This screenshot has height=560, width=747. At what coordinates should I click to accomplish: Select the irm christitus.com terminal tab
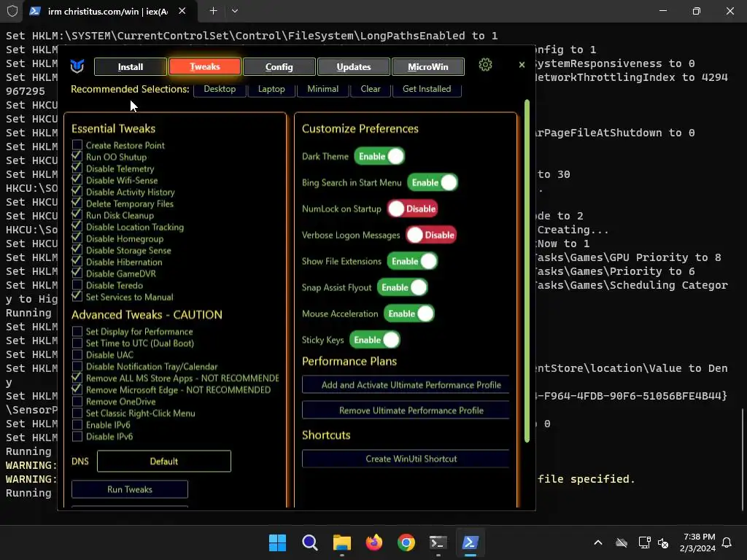point(108,11)
